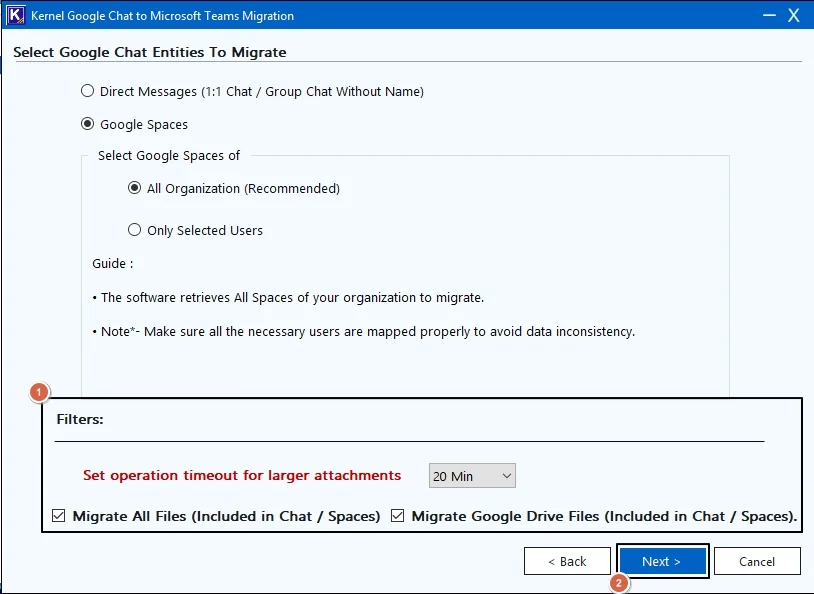The image size is (814, 594).
Task: Return with the Back button
Action: pos(567,561)
